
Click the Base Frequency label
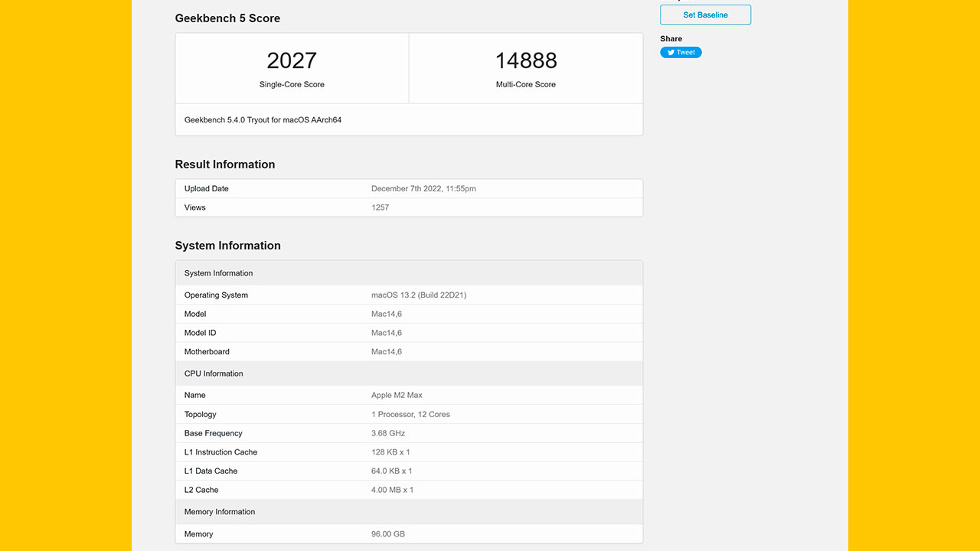point(214,433)
